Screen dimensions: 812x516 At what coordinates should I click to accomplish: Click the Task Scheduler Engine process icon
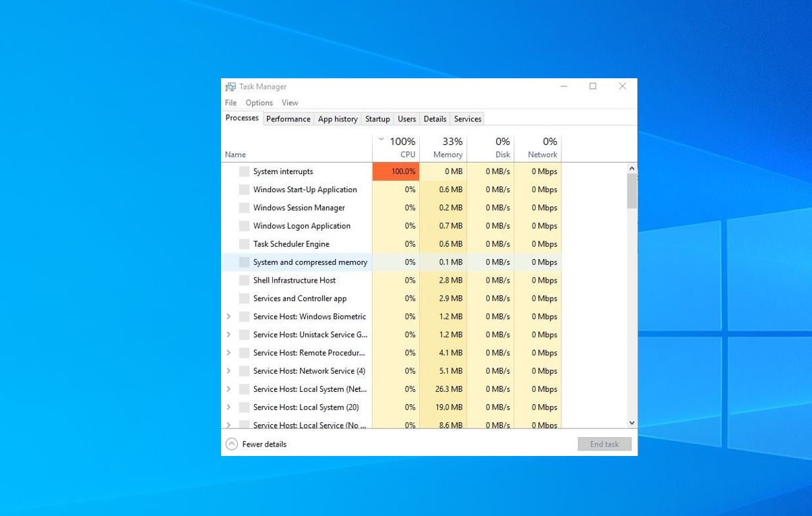coord(244,243)
